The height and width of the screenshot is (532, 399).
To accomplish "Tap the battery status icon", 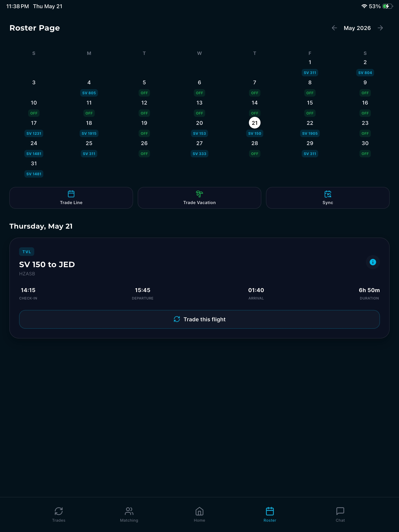I will (388, 6).
